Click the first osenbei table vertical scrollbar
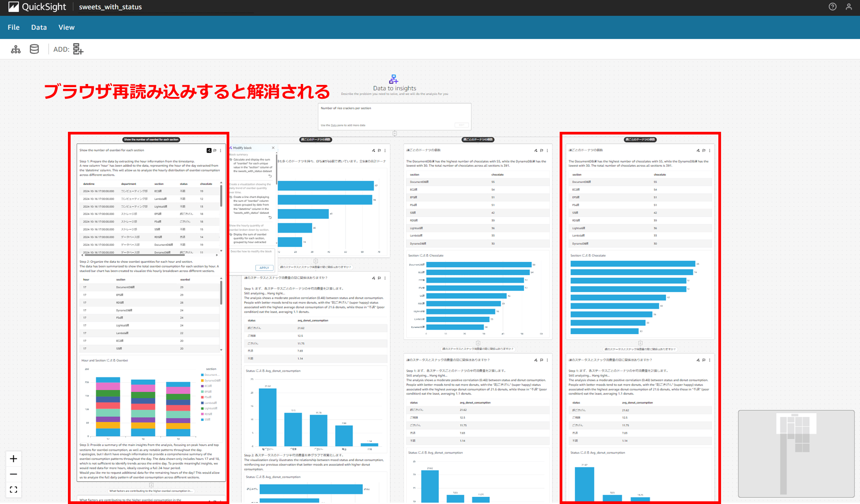Viewport: 860px width, 504px height. point(221,196)
